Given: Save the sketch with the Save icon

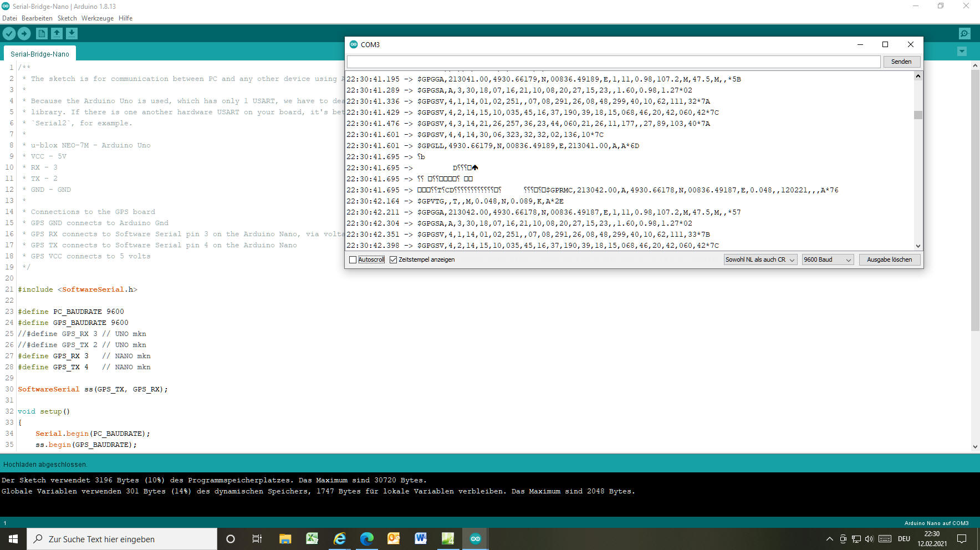Looking at the screenshot, I should click(72, 34).
